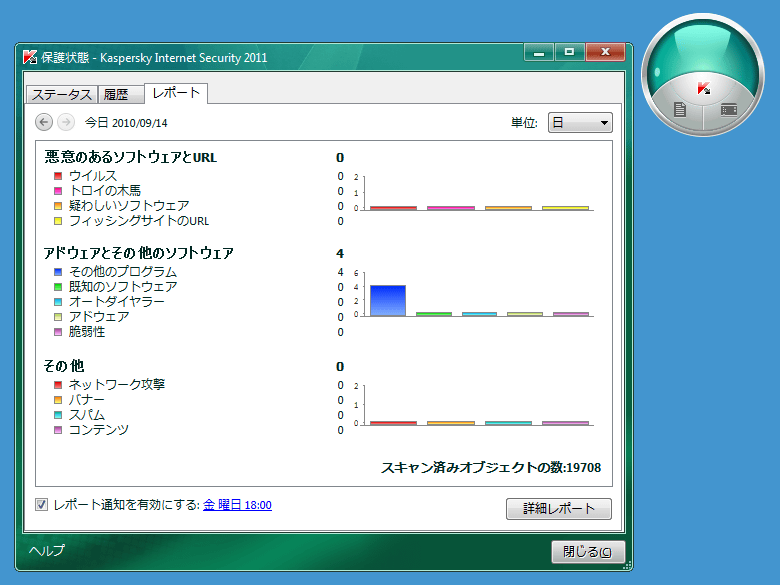Select the レポート tab
The height and width of the screenshot is (585, 780).
click(x=176, y=93)
